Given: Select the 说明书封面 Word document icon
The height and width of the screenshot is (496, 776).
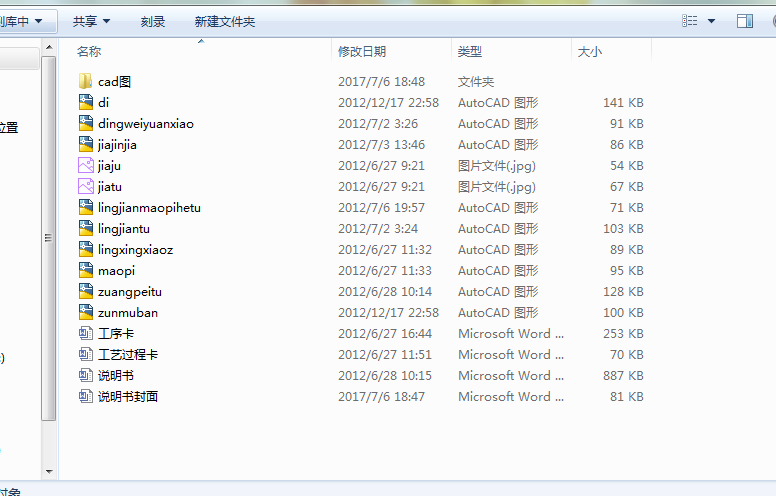Looking at the screenshot, I should 85,397.
